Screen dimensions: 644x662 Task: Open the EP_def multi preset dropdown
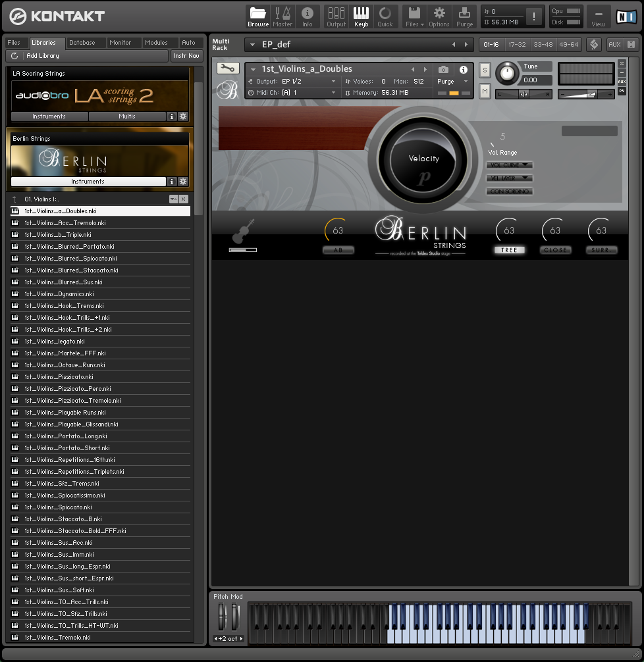(252, 44)
